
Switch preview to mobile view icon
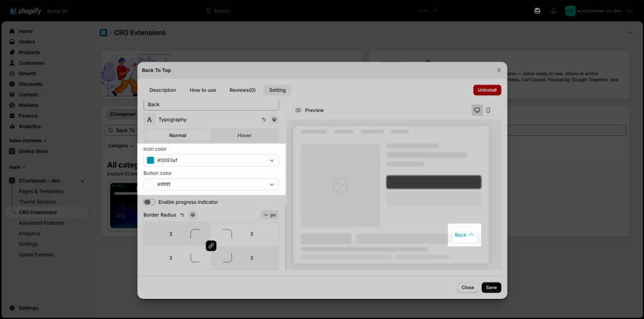(x=488, y=110)
